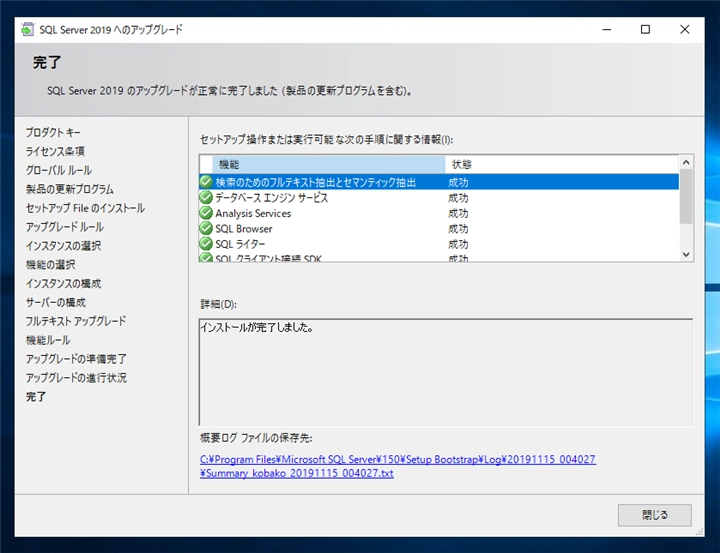Click the グローバル ルール step
Viewport: 720px width, 553px height.
(x=58, y=170)
